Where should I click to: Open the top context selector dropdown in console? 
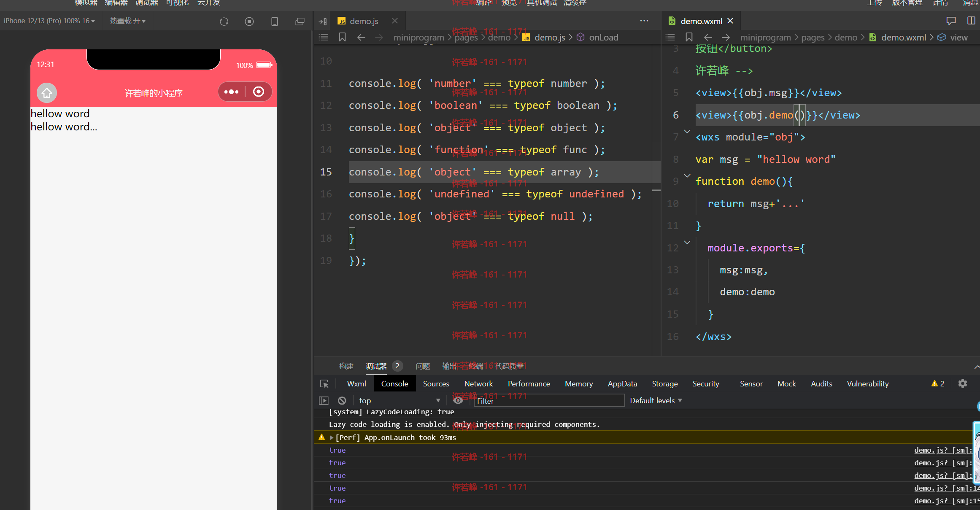[x=399, y=401]
